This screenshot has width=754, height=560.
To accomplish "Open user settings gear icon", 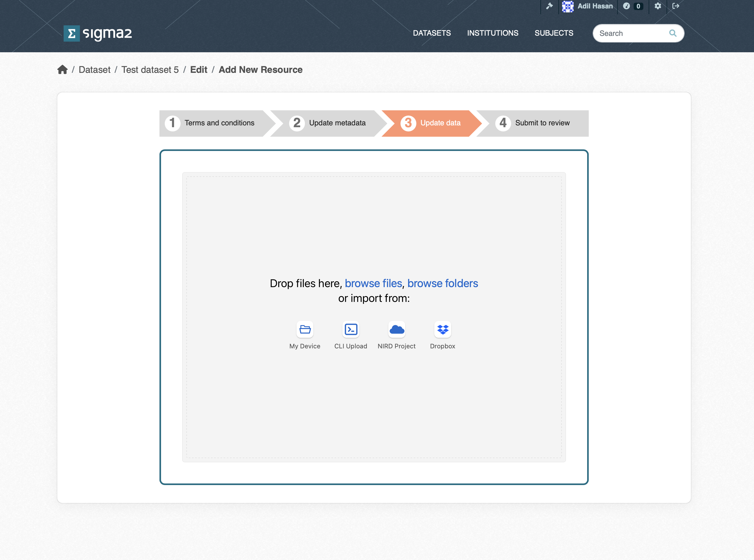I will pyautogui.click(x=658, y=6).
